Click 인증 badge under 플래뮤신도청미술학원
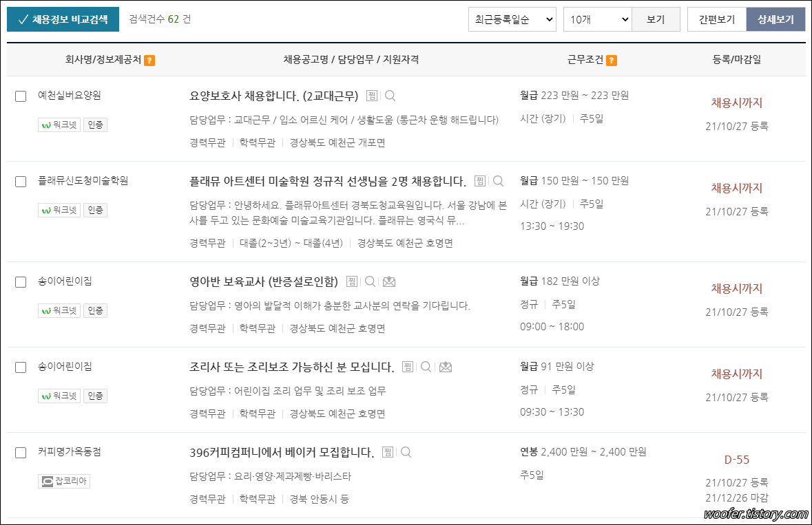The width and height of the screenshot is (812, 525). click(95, 210)
